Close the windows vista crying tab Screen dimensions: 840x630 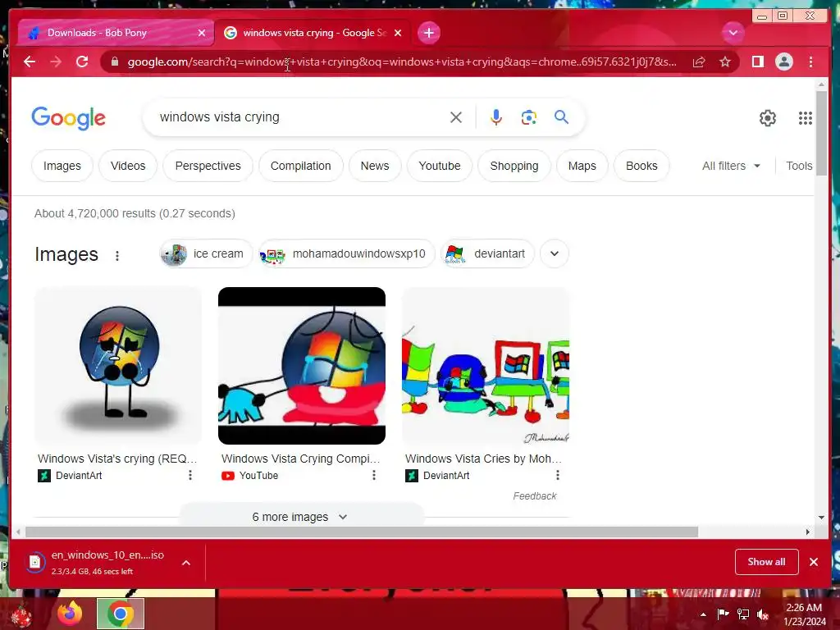[398, 33]
